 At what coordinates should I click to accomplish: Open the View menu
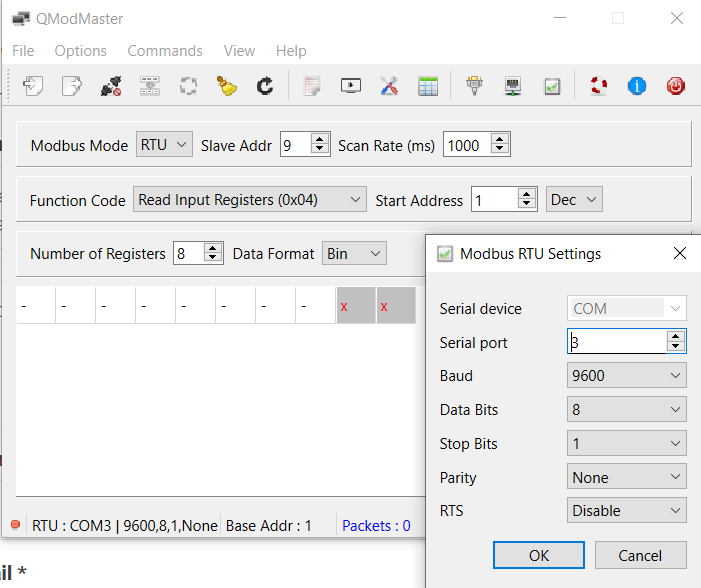tap(239, 51)
